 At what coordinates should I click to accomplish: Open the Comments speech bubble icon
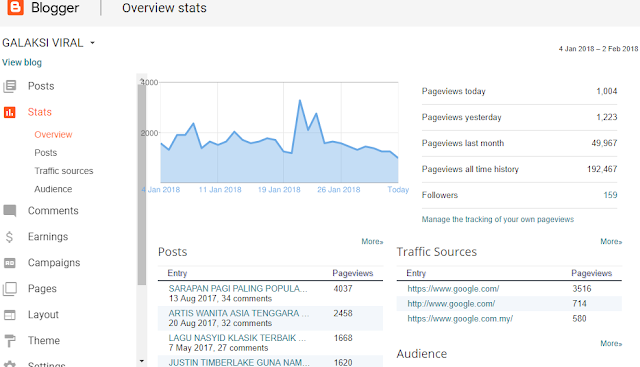point(10,211)
